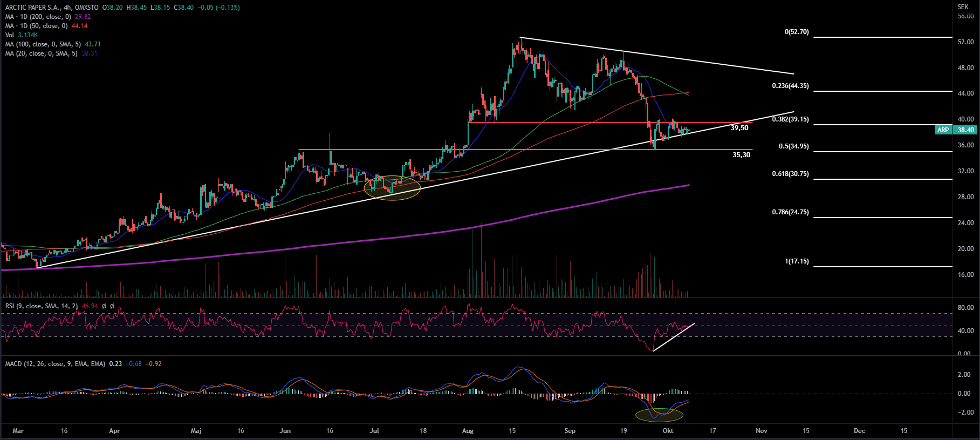Click the Vol indicator legend
This screenshot has width=980, height=440.
[10, 35]
